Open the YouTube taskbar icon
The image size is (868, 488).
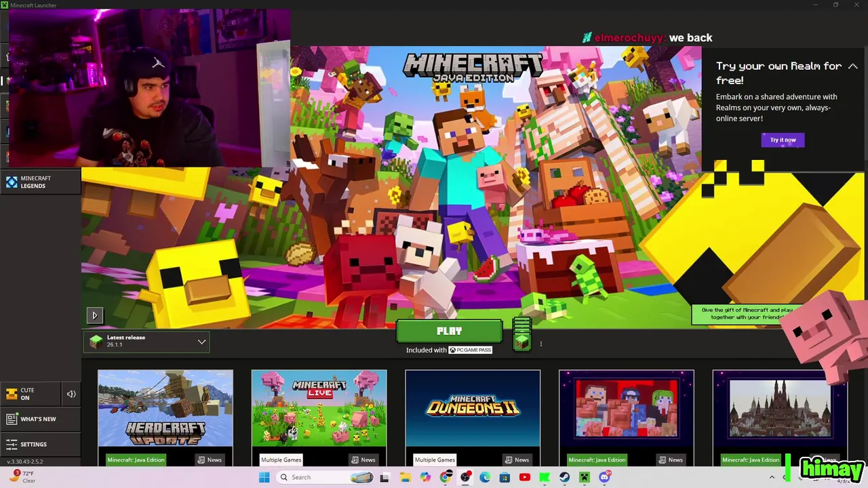coord(524,477)
